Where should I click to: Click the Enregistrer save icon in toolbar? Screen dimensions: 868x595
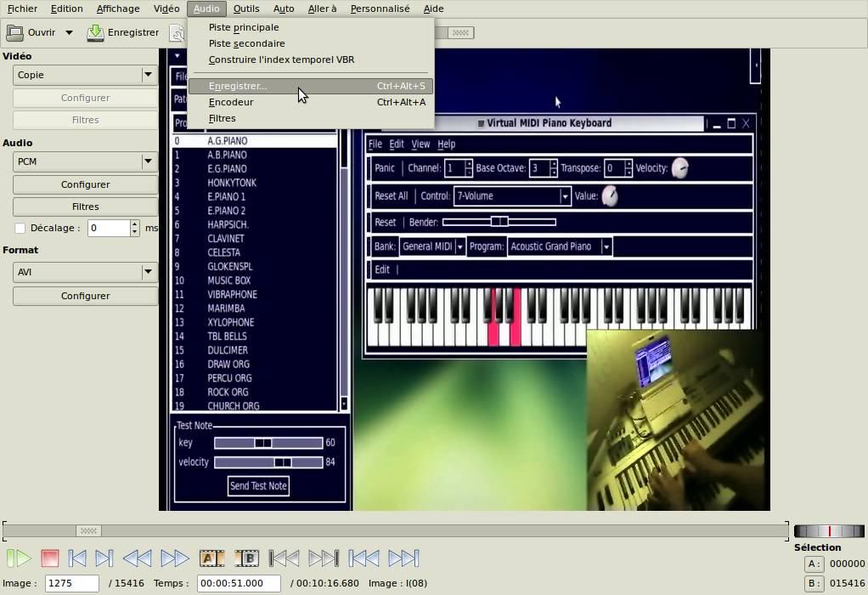[95, 32]
